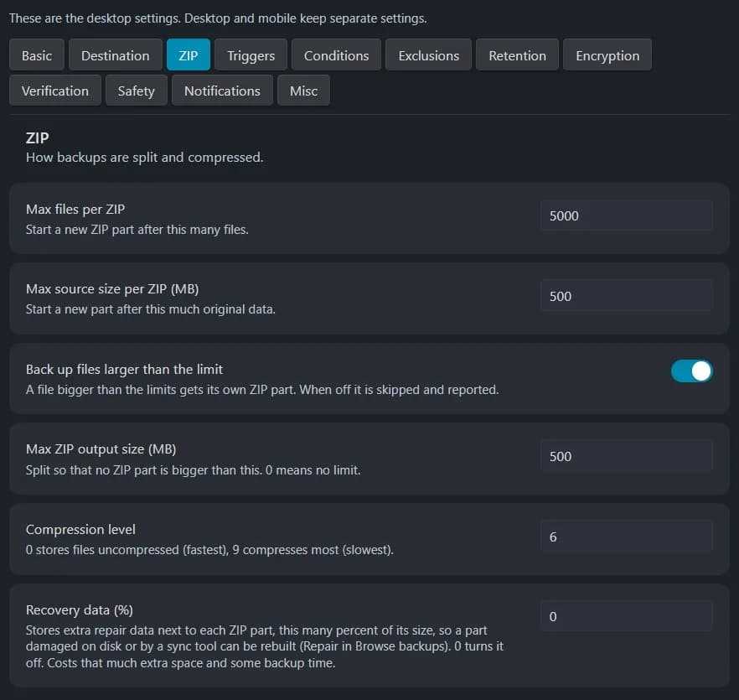Viewport: 739px width, 700px height.
Task: Go to the Verification tab
Action: pyautogui.click(x=55, y=91)
